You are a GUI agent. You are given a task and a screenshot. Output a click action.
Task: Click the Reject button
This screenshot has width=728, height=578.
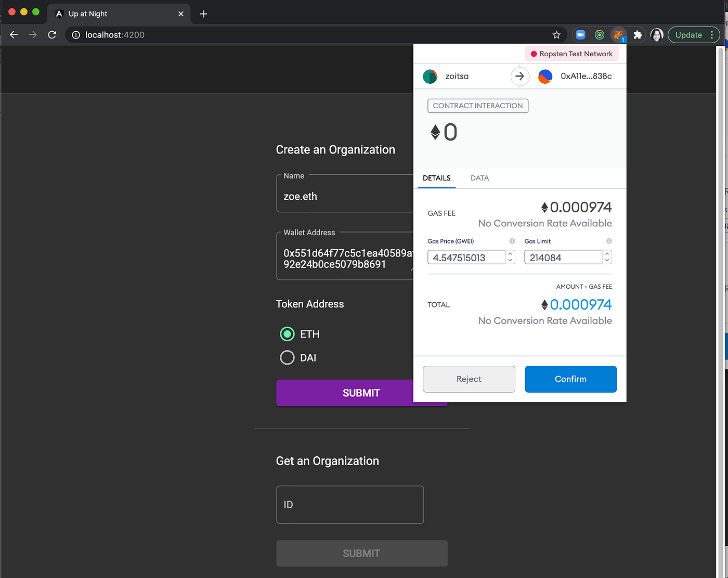pos(469,379)
